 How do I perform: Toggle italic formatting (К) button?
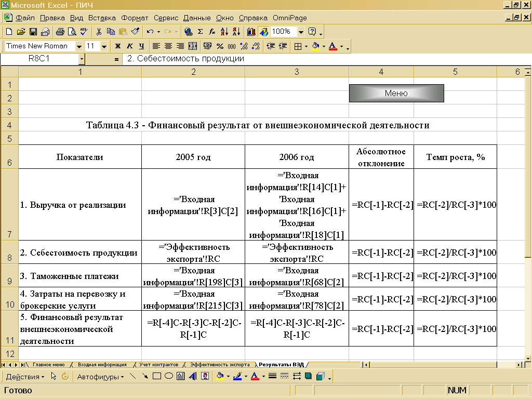[130, 46]
